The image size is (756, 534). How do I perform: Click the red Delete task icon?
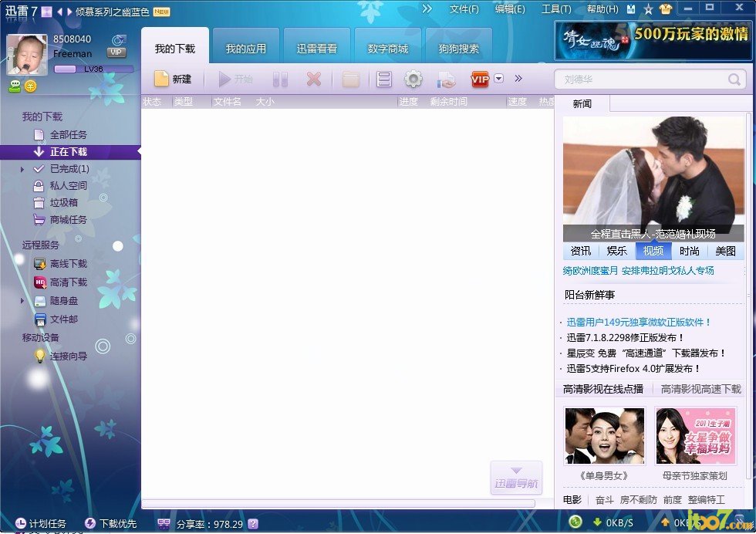tap(314, 79)
